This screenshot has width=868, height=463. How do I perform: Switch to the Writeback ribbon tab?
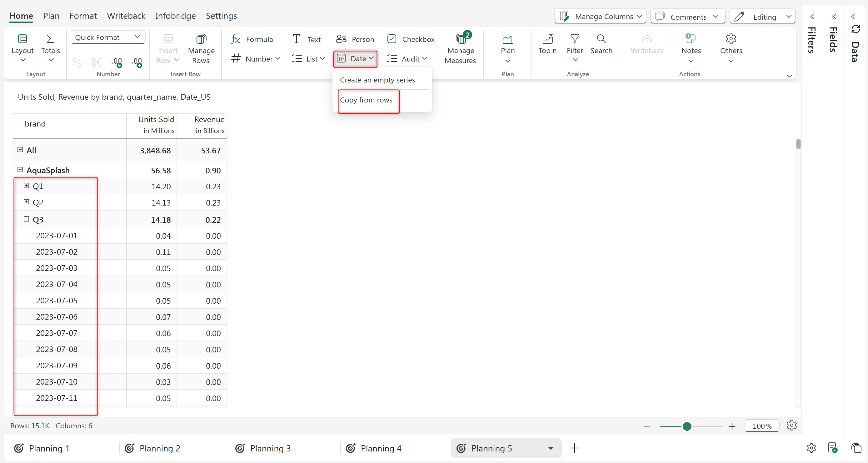tap(126, 16)
